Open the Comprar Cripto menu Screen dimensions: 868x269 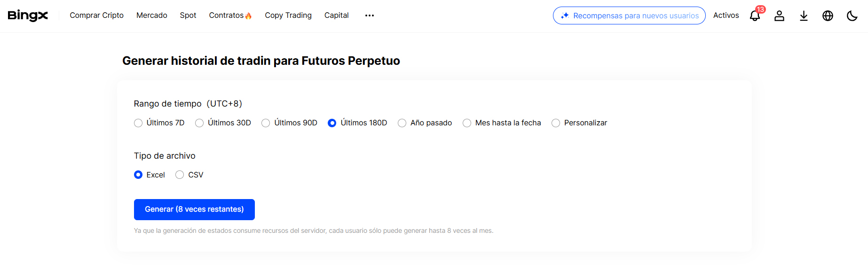click(96, 15)
